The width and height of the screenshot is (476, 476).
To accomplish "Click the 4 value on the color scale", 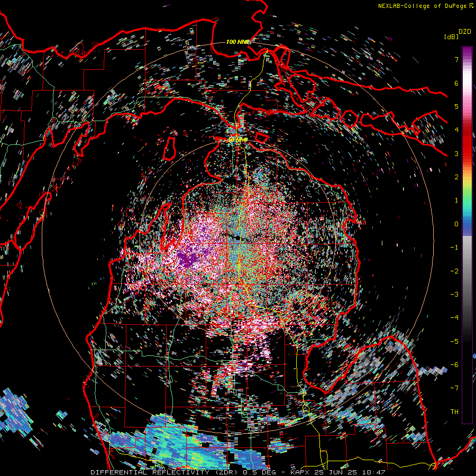I will click(456, 130).
